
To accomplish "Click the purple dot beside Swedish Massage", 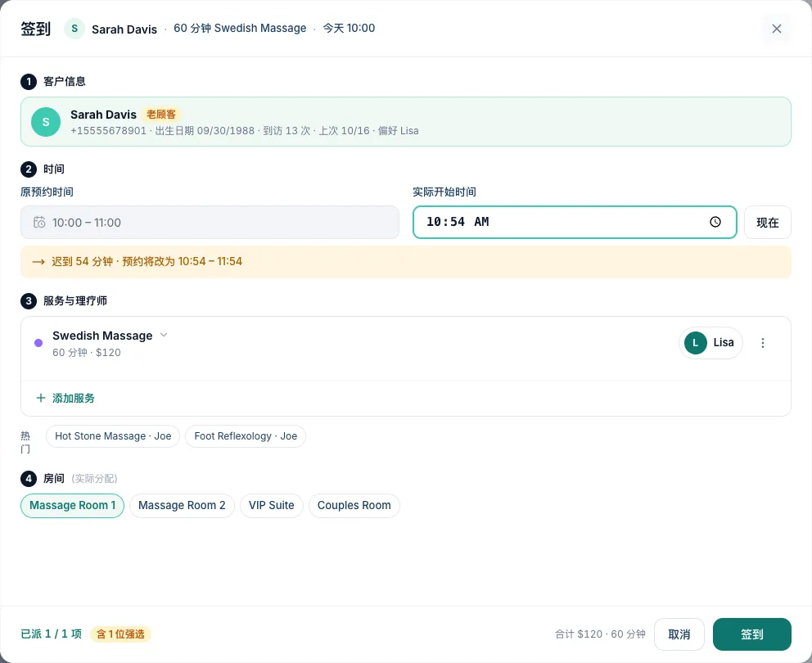I will (38, 343).
